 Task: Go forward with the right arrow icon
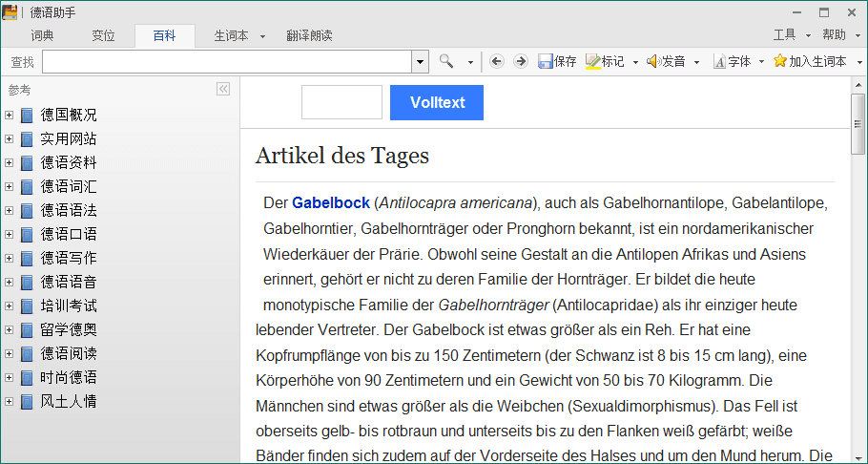tap(520, 61)
